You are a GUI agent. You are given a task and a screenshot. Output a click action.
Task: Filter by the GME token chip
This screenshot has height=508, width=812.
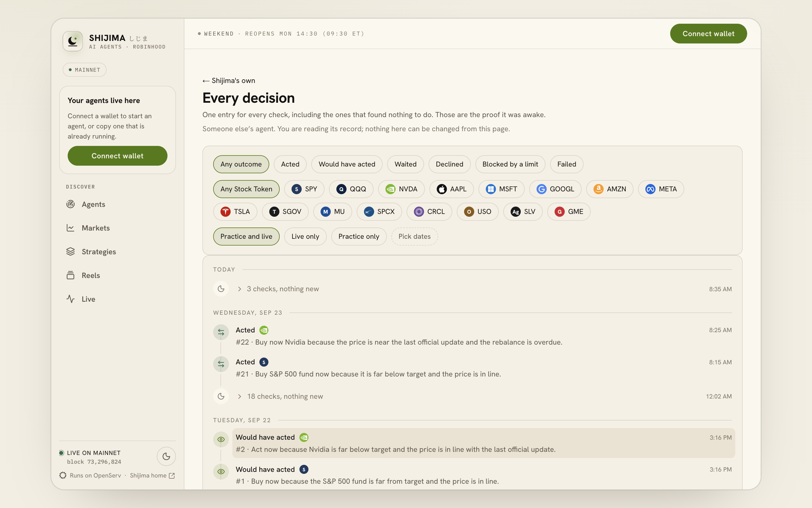569,212
